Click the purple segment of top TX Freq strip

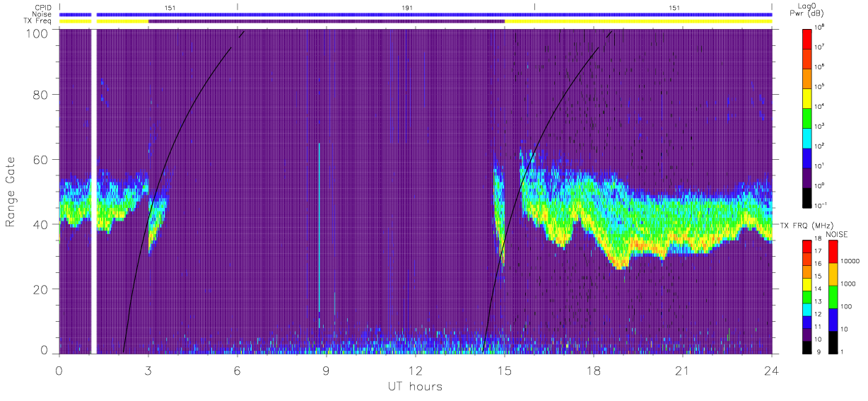(x=327, y=21)
